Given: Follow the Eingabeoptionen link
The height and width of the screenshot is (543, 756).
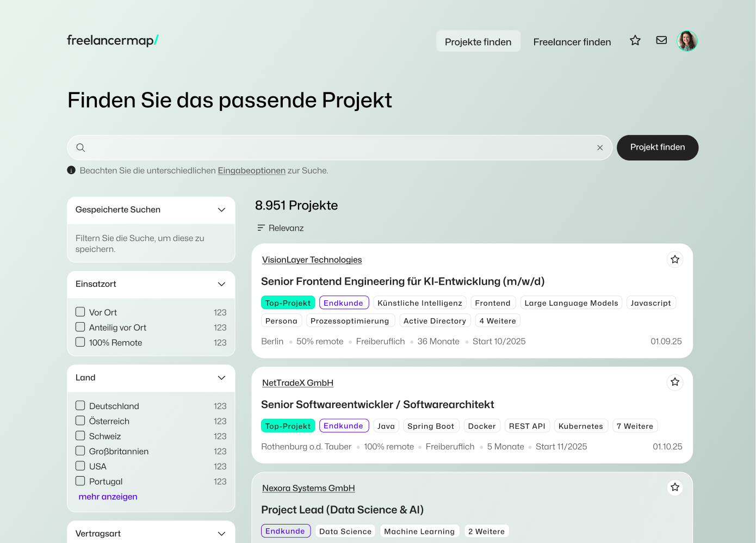Looking at the screenshot, I should pos(251,171).
